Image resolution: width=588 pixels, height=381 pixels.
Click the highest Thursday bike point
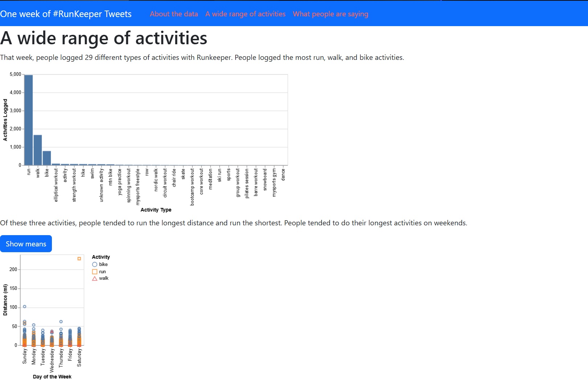click(61, 322)
